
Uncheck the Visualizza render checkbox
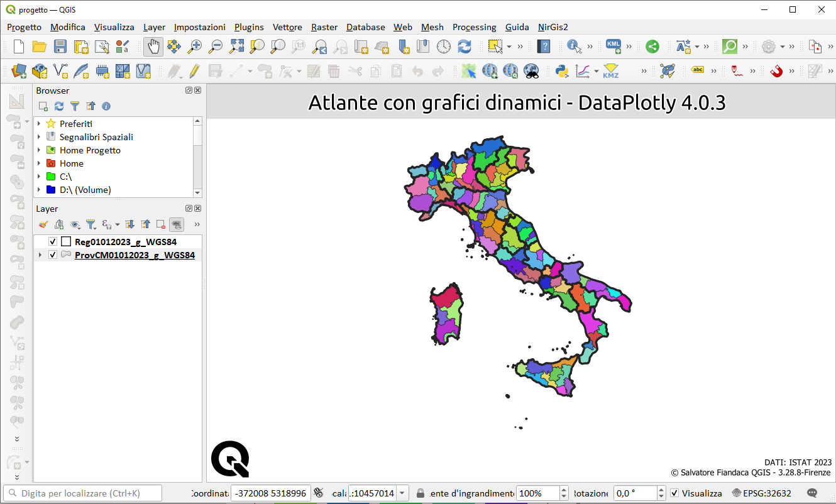[674, 493]
